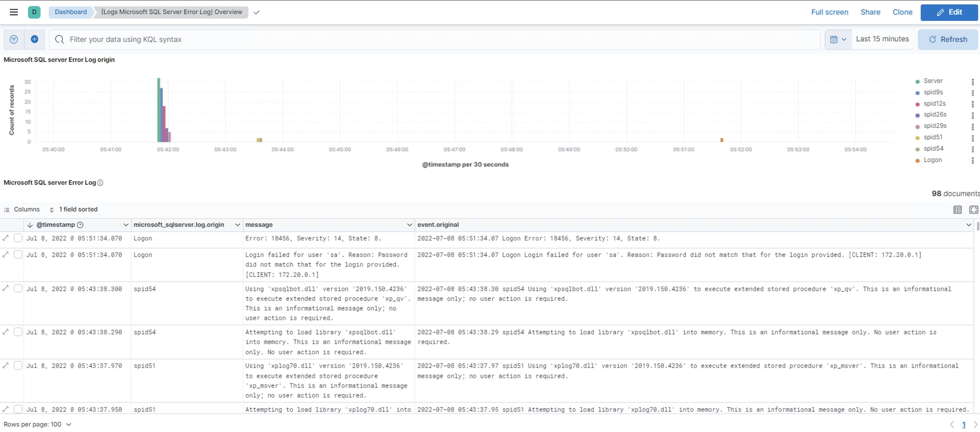
Task: Select Full screen from the top menu
Action: point(829,12)
